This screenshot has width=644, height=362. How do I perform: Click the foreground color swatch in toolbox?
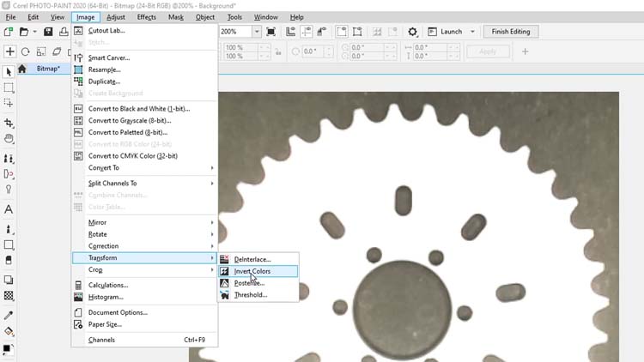click(6, 348)
